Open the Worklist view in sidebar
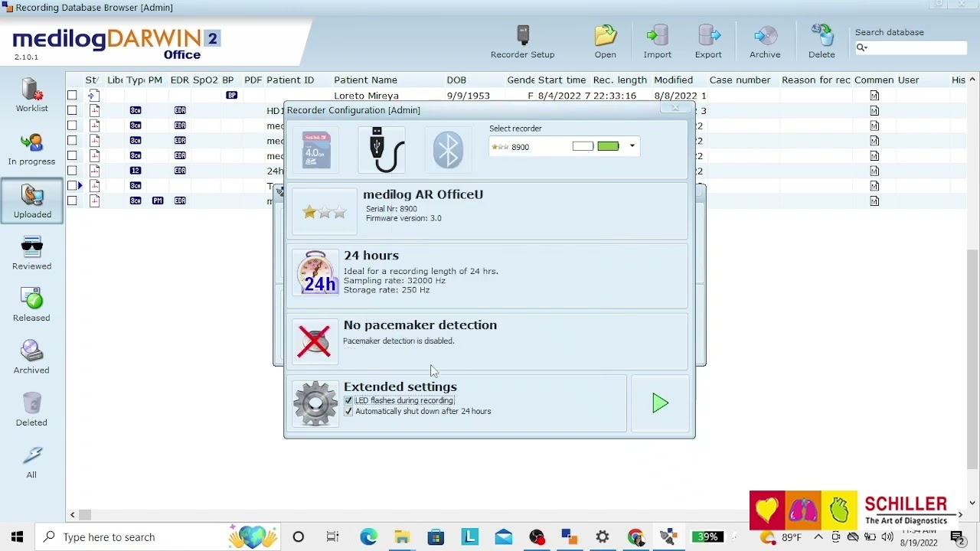Image resolution: width=980 pixels, height=551 pixels. [x=31, y=95]
